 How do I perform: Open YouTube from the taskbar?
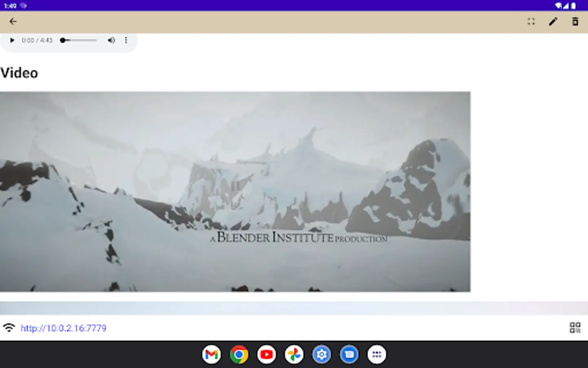click(267, 355)
